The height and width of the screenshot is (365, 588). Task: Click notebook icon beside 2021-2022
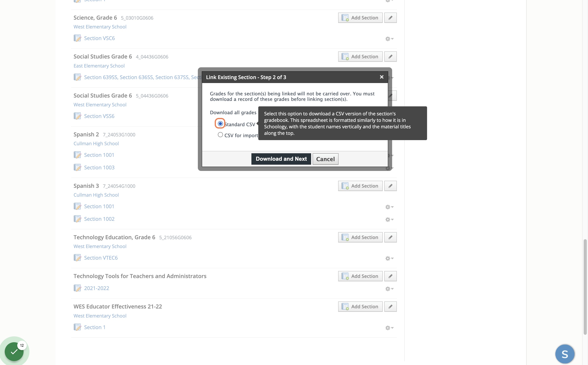(77, 288)
